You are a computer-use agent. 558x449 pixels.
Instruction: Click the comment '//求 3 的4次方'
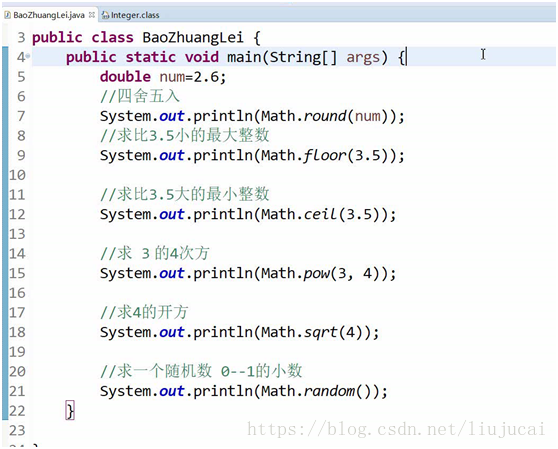click(x=155, y=254)
